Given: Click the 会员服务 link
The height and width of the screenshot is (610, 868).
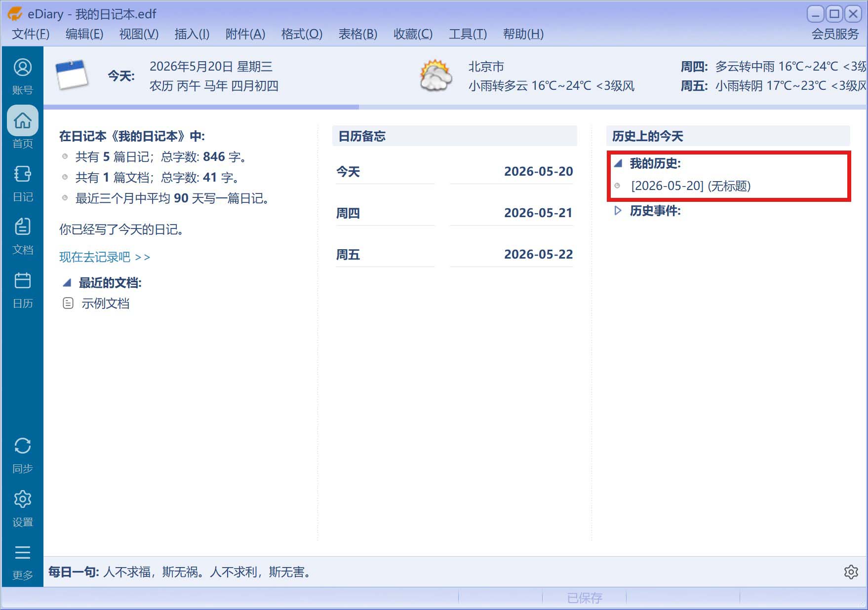Looking at the screenshot, I should pyautogui.click(x=835, y=34).
